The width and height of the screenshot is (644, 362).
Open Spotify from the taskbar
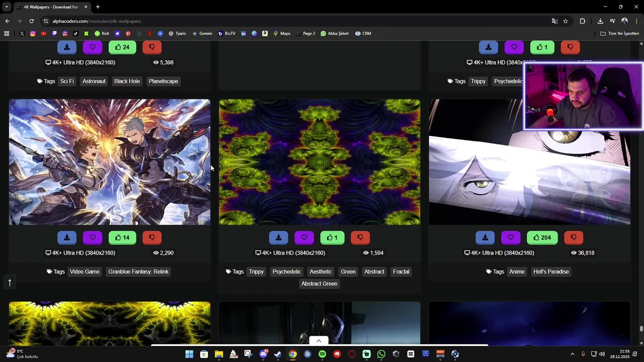(x=322, y=354)
